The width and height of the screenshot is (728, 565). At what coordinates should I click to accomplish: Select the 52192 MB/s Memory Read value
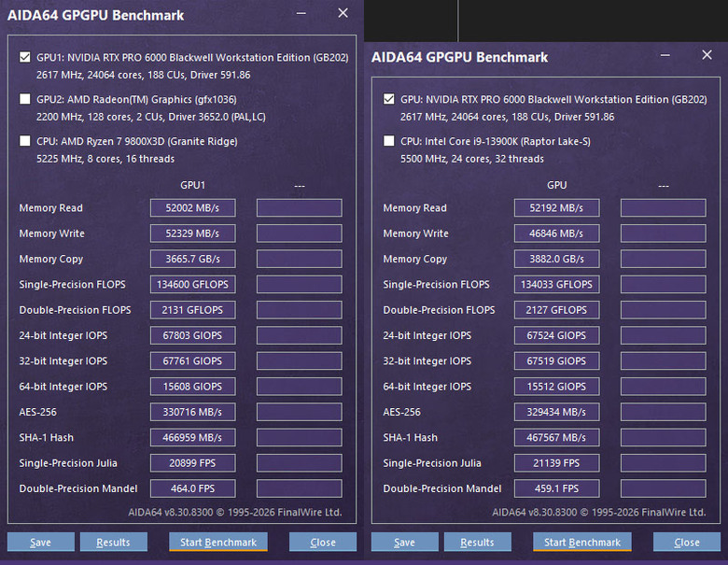(x=556, y=207)
